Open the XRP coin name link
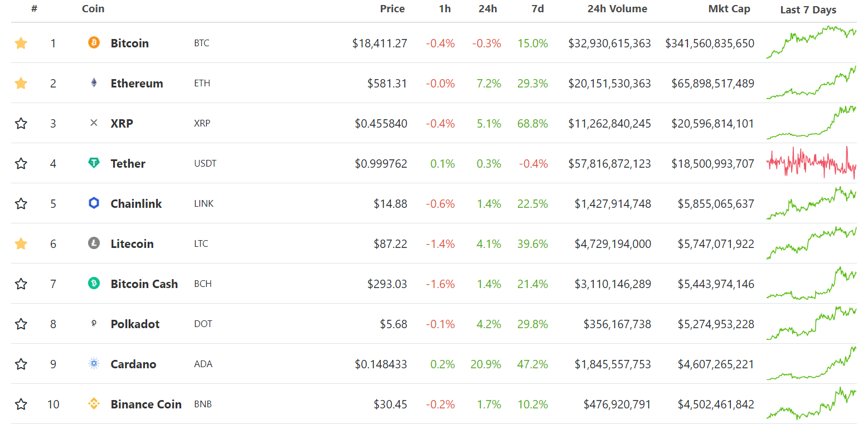 (122, 123)
